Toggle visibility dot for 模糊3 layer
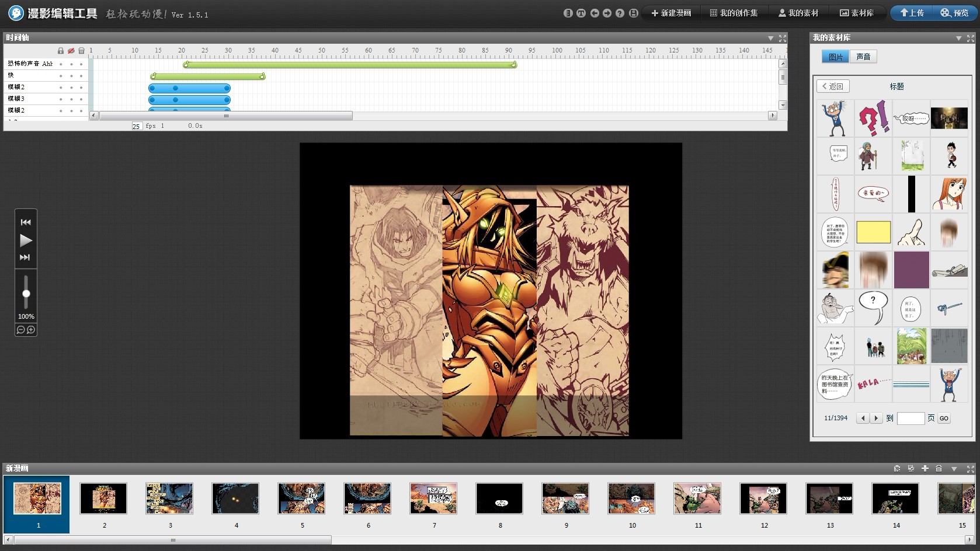This screenshot has height=551, width=980. pyautogui.click(x=71, y=99)
